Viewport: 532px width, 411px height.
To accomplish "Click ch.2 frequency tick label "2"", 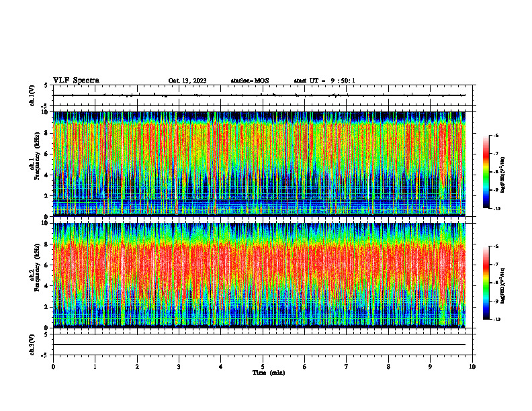I will 46,307.
